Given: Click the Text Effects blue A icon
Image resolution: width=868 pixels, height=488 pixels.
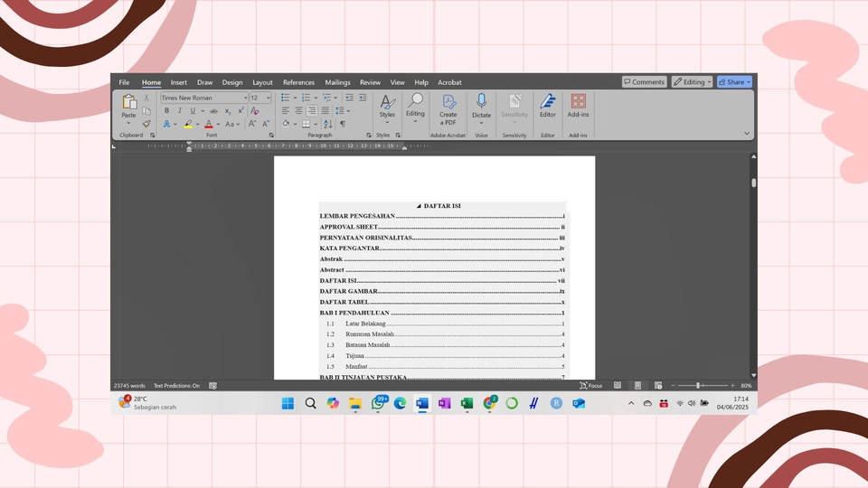Looking at the screenshot, I should [166, 124].
